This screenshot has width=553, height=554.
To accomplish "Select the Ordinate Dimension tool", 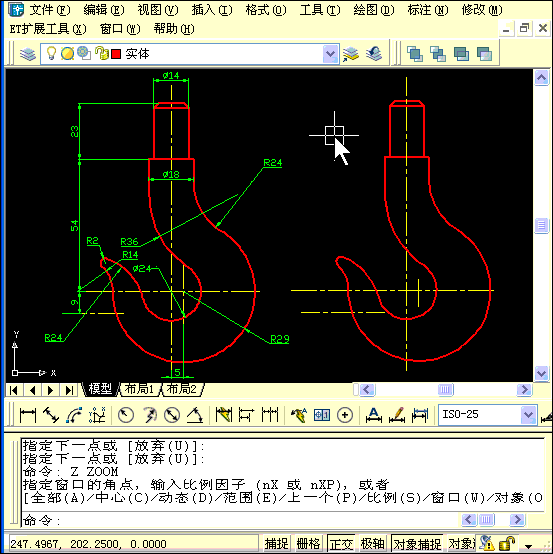I will pos(97,415).
